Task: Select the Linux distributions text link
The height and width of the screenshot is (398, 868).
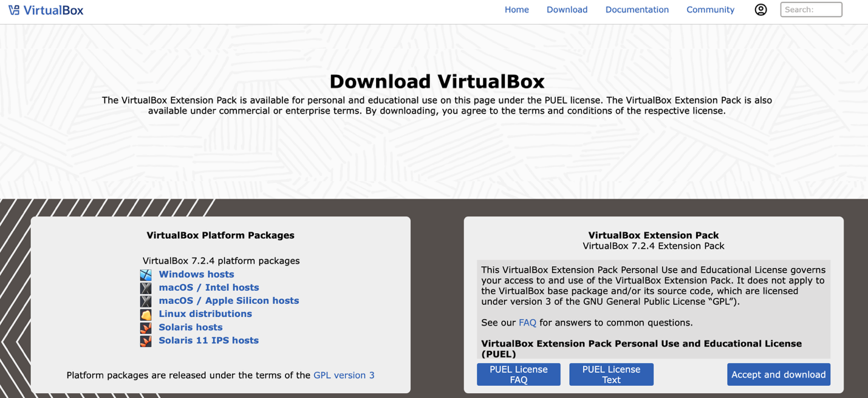Action: tap(205, 314)
